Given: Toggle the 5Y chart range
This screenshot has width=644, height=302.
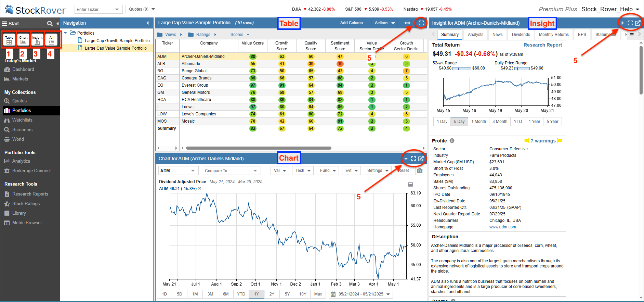Looking at the screenshot, I should [x=287, y=294].
